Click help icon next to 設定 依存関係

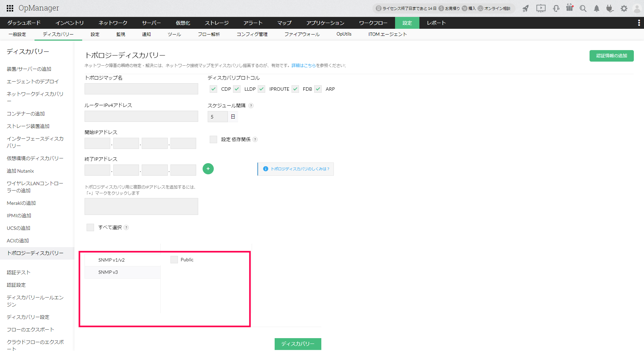(x=255, y=139)
